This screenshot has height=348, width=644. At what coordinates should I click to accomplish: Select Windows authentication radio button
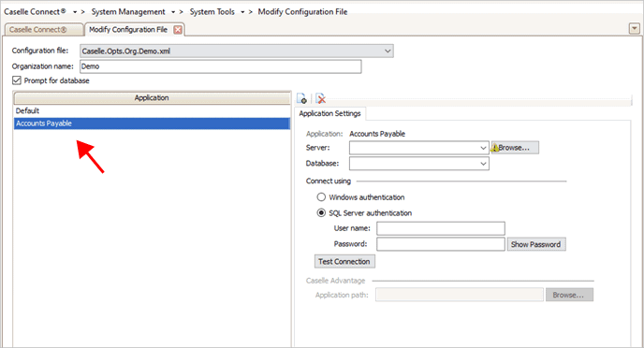(x=321, y=197)
